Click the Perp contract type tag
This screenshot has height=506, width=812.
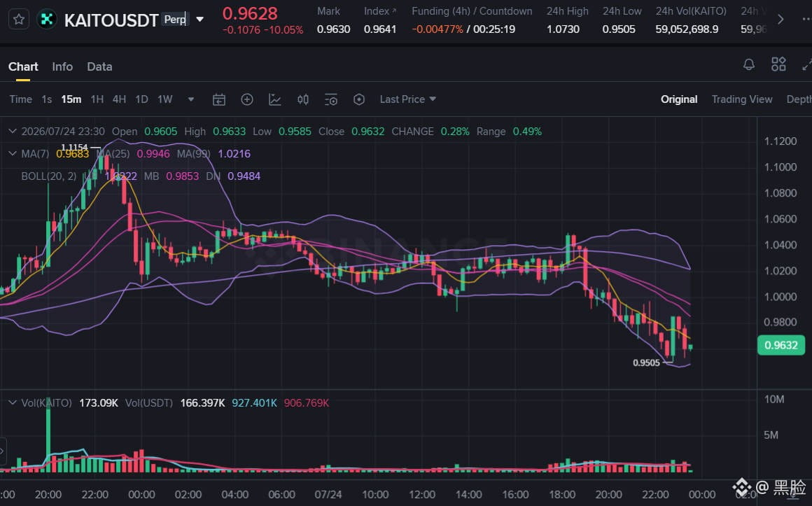(x=174, y=19)
